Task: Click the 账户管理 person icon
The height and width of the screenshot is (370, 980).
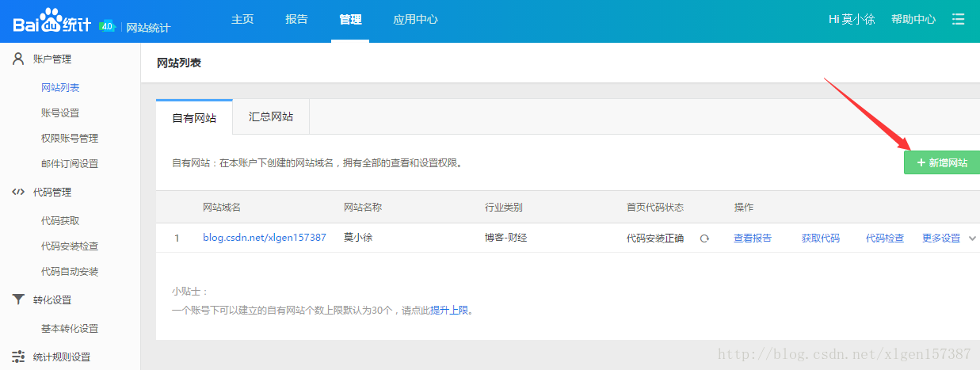Action: coord(18,59)
